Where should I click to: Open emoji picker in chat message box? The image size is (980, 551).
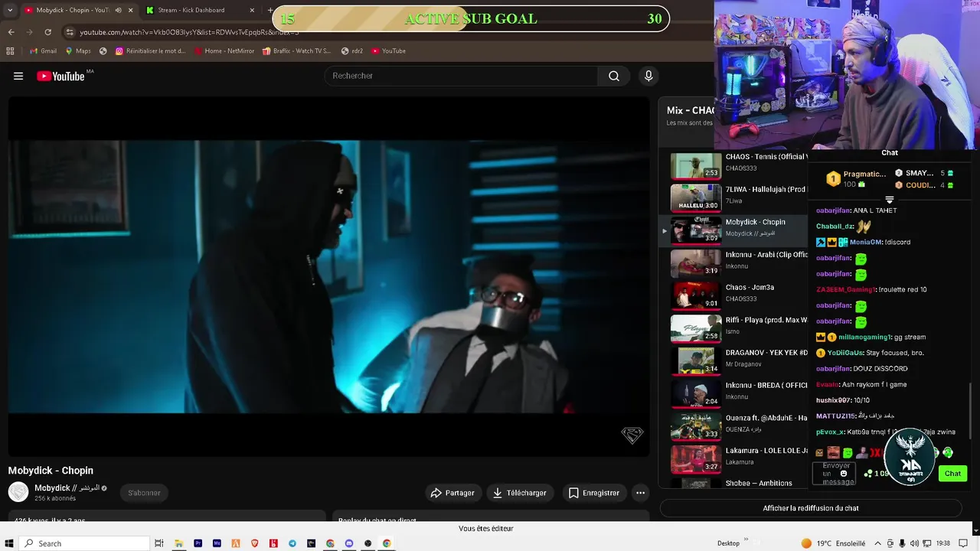pyautogui.click(x=844, y=474)
